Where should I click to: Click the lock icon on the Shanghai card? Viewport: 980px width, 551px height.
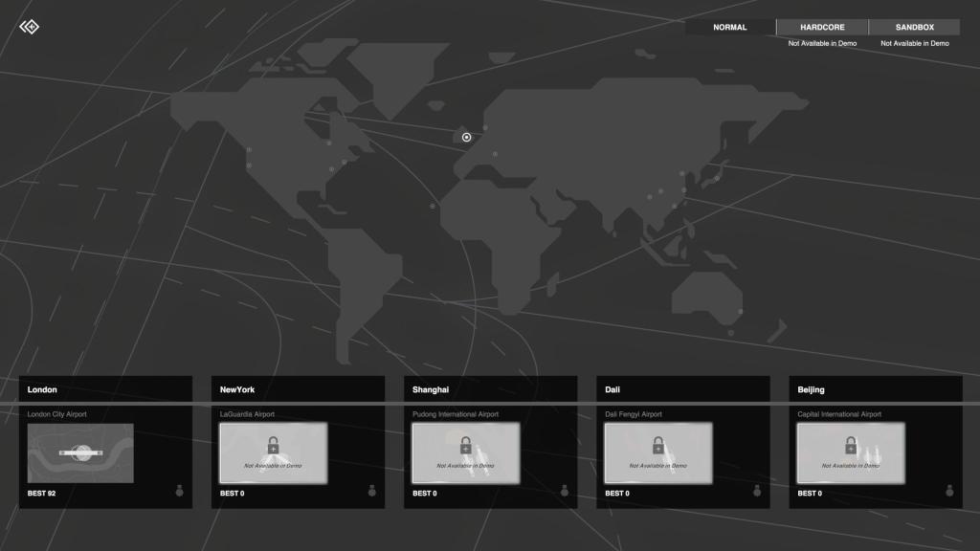pos(465,446)
